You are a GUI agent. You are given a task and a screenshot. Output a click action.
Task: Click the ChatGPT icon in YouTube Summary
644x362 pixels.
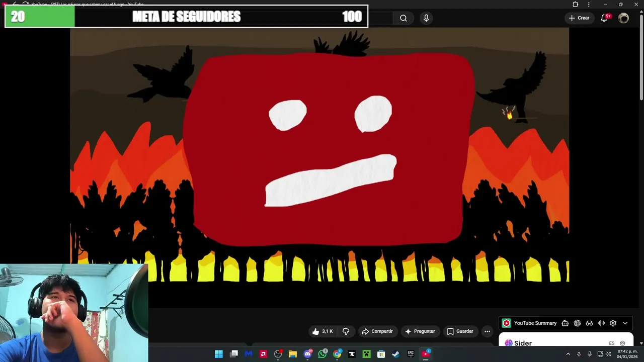point(577,323)
